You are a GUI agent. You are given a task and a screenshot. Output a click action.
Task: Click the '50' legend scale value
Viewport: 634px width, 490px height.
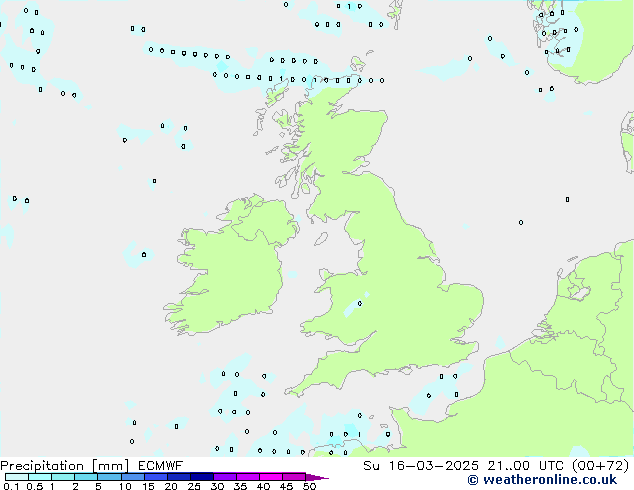pos(309,486)
